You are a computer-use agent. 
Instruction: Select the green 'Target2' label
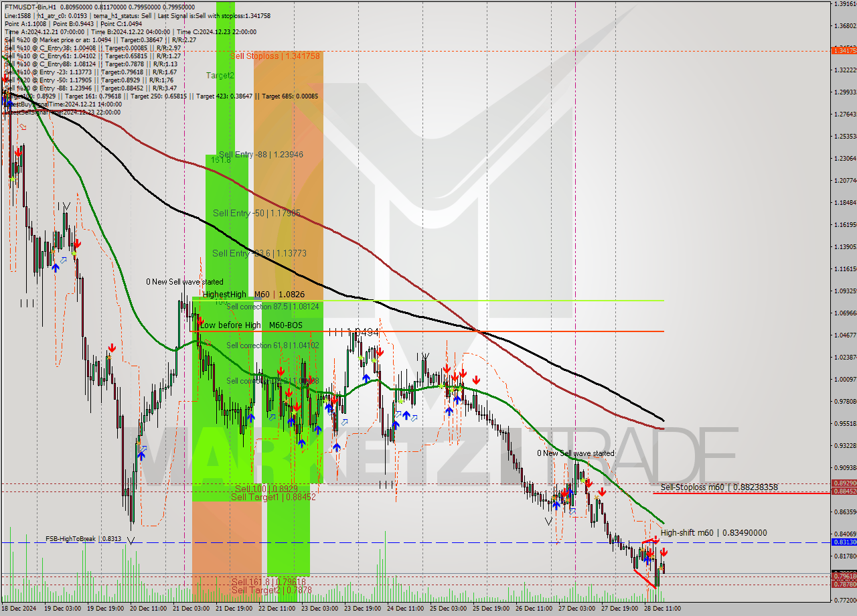[x=220, y=76]
